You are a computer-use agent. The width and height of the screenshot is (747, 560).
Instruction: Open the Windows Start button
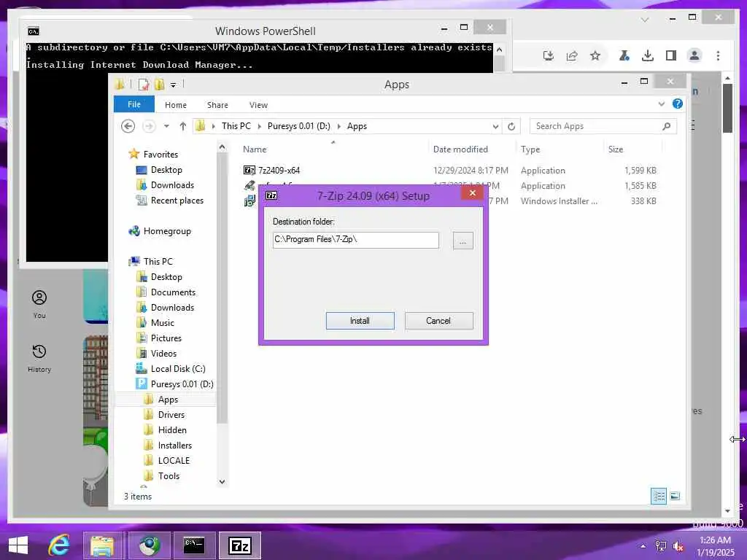click(18, 545)
